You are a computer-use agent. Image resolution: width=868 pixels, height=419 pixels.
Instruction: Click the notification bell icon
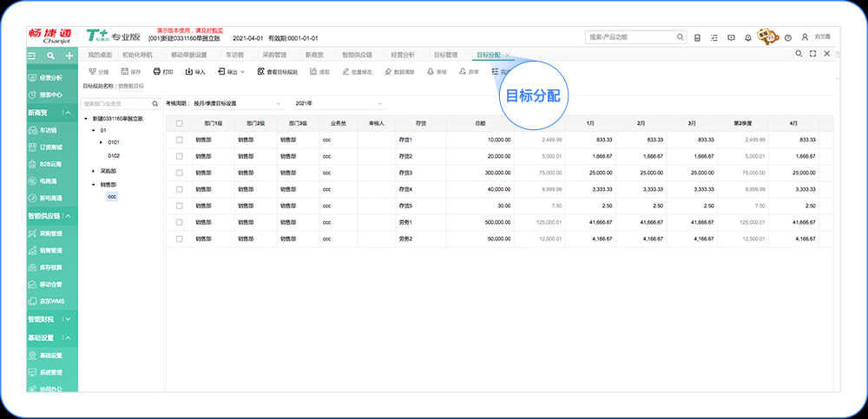[749, 37]
